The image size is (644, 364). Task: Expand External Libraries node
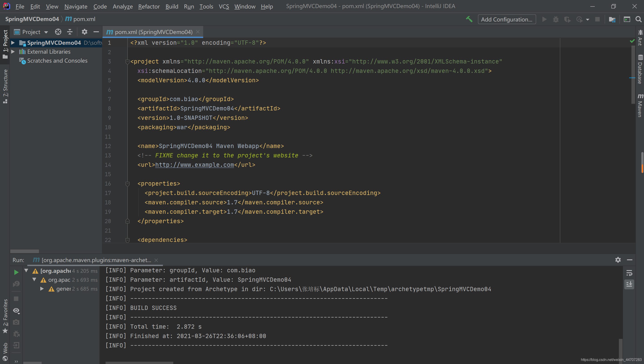coord(13,52)
